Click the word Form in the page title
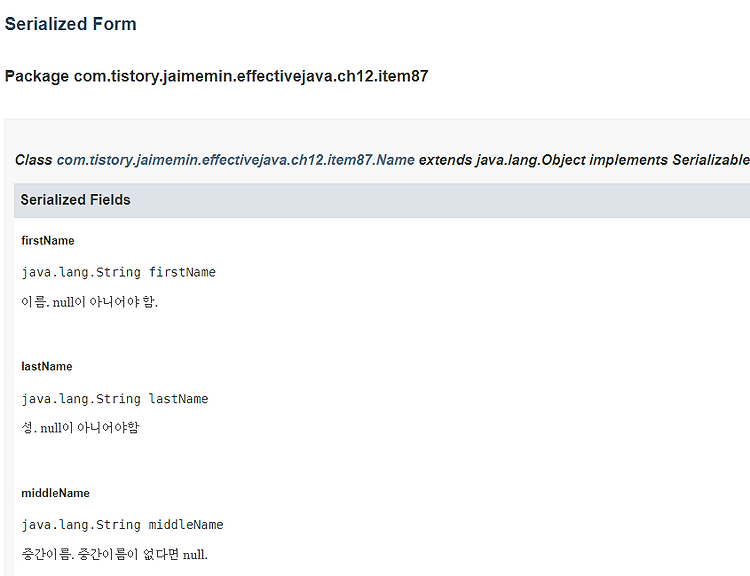 [115, 24]
